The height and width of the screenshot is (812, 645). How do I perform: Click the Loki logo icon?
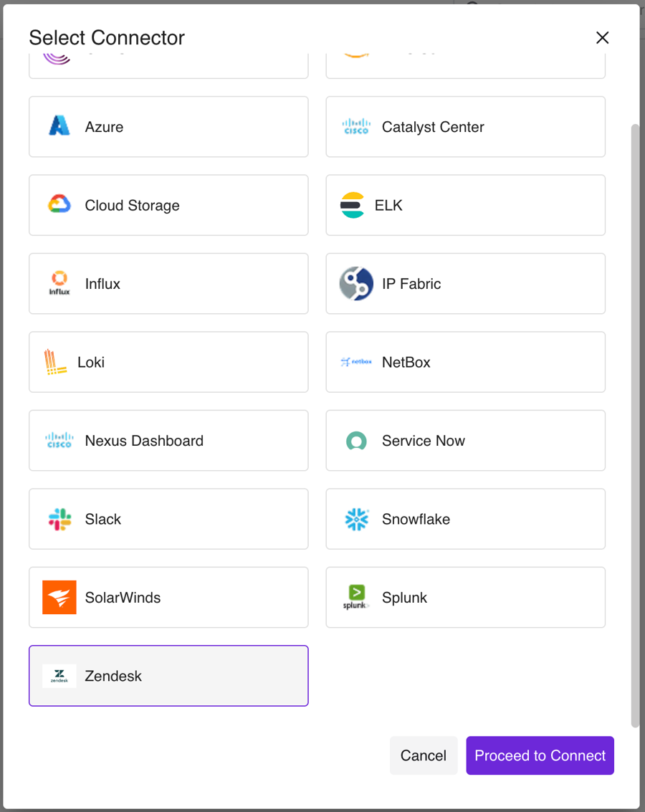point(55,362)
